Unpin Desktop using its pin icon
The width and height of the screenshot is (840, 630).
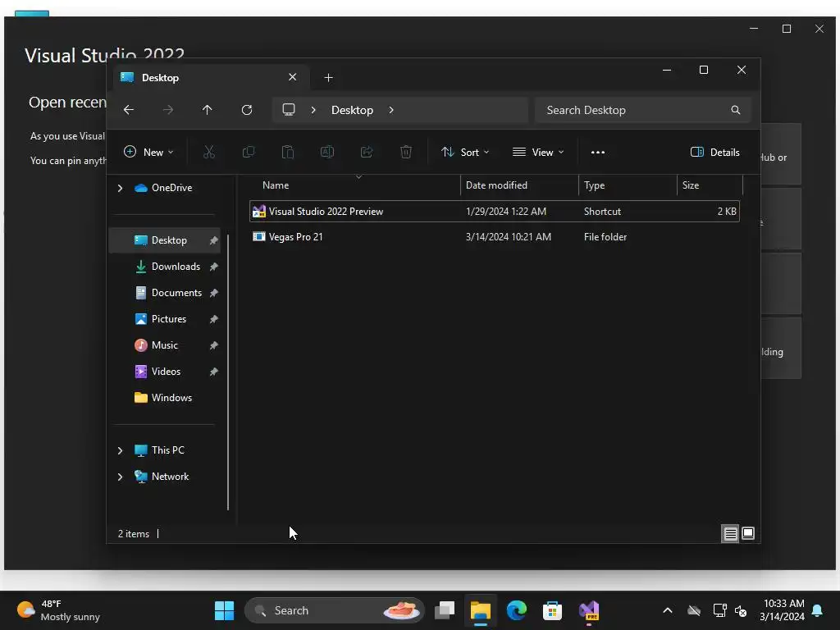coord(214,240)
